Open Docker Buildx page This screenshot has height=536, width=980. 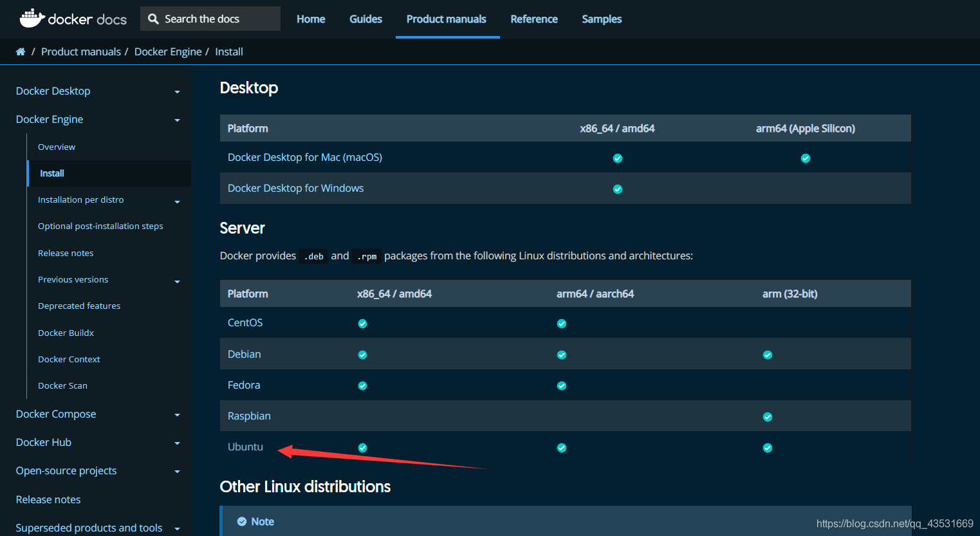tap(66, 333)
